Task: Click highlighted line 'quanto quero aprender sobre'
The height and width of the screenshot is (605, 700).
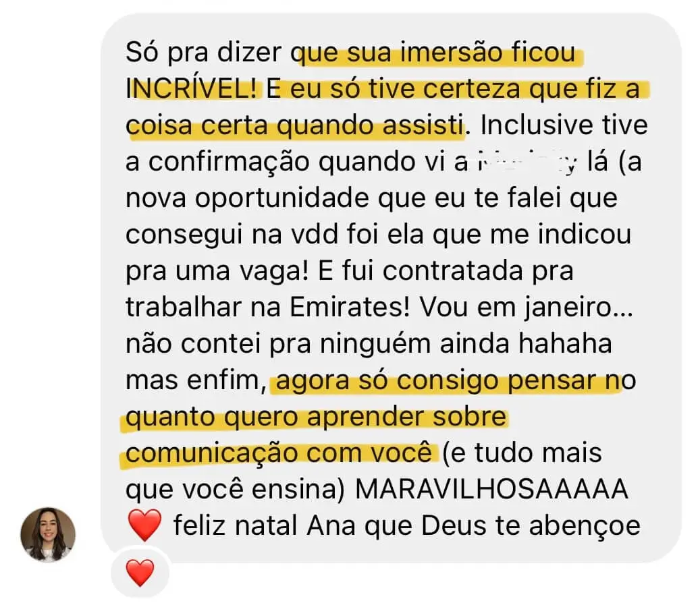Action: tap(316, 417)
